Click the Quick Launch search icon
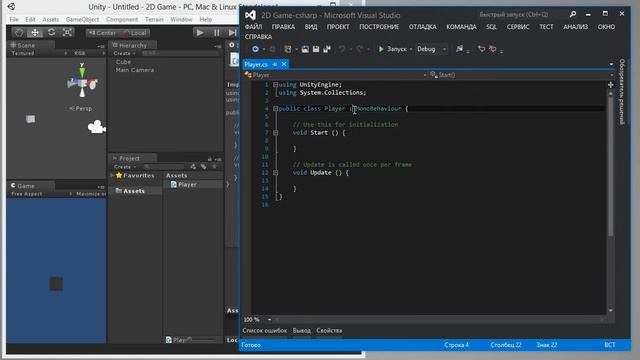 click(x=573, y=15)
